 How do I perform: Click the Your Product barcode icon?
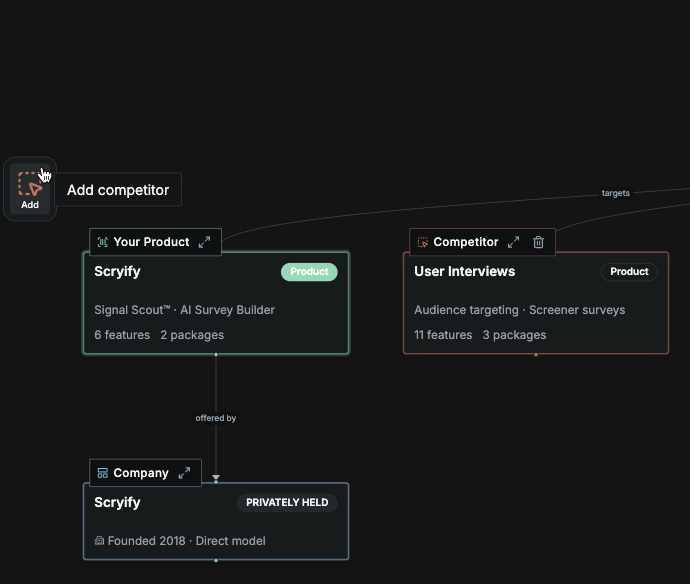(x=103, y=242)
